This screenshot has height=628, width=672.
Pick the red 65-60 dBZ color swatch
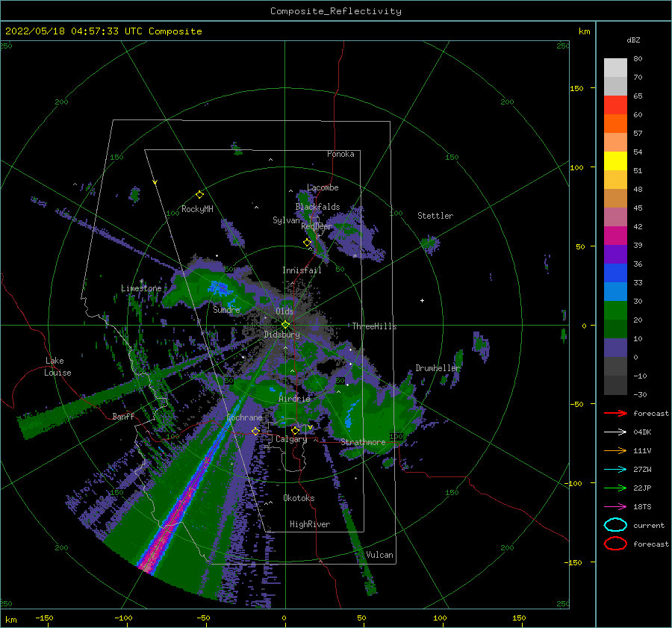[615, 105]
